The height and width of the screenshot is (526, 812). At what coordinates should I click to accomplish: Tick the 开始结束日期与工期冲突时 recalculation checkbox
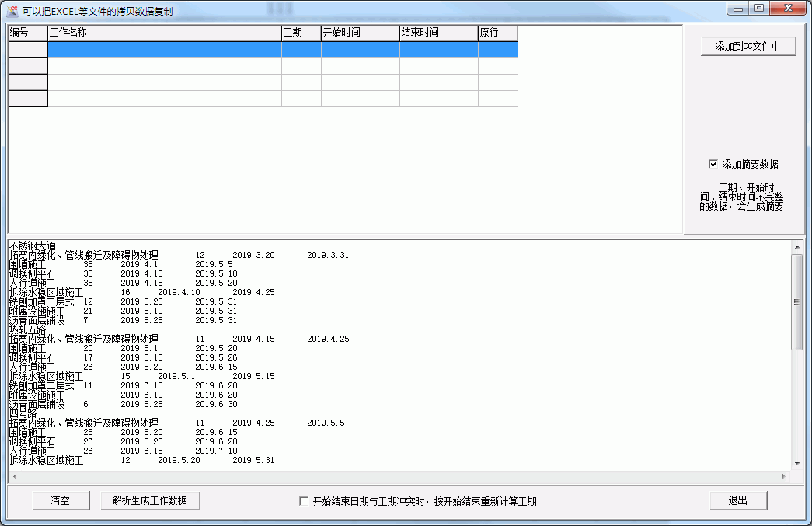(x=304, y=501)
